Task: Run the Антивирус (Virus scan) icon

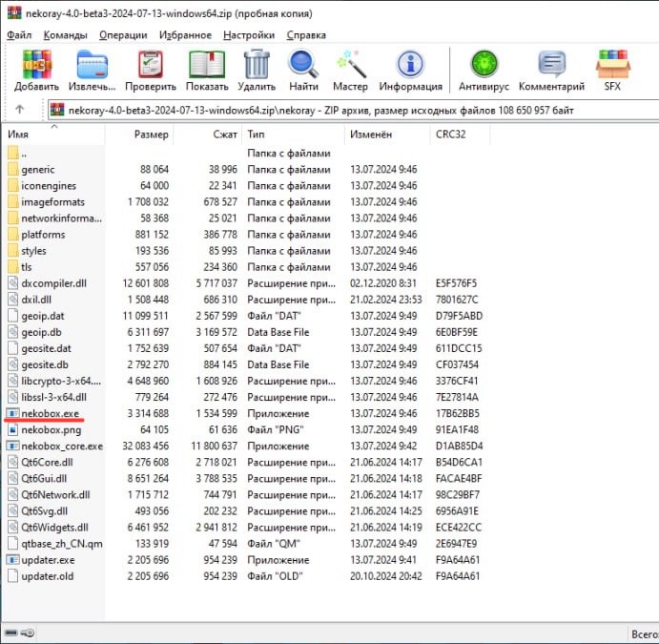Action: click(484, 64)
